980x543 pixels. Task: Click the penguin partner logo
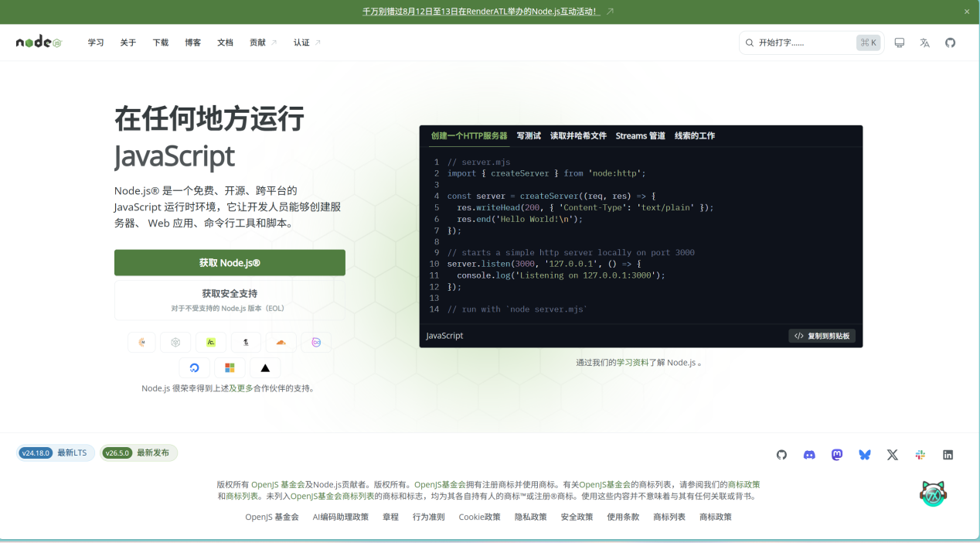[246, 342]
